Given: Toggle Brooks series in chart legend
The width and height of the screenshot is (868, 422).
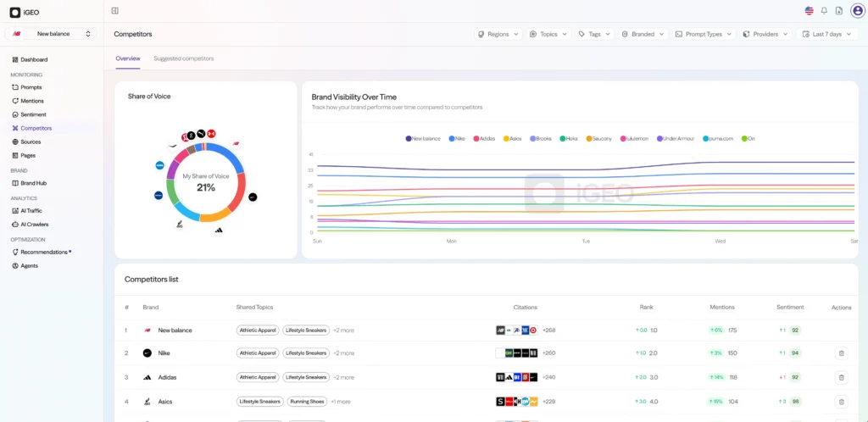Looking at the screenshot, I should point(540,139).
